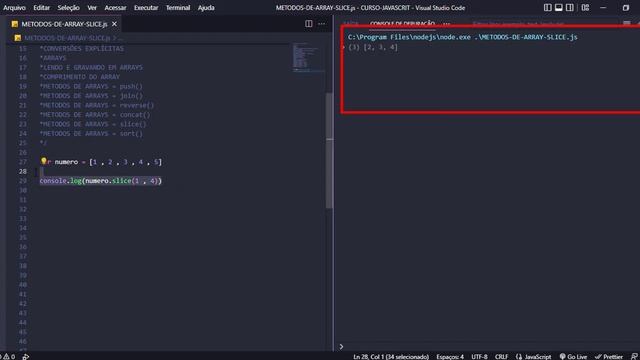Screen dimensions: 640x360
Task: Switch to the Console de Depuração tab
Action: [402, 24]
